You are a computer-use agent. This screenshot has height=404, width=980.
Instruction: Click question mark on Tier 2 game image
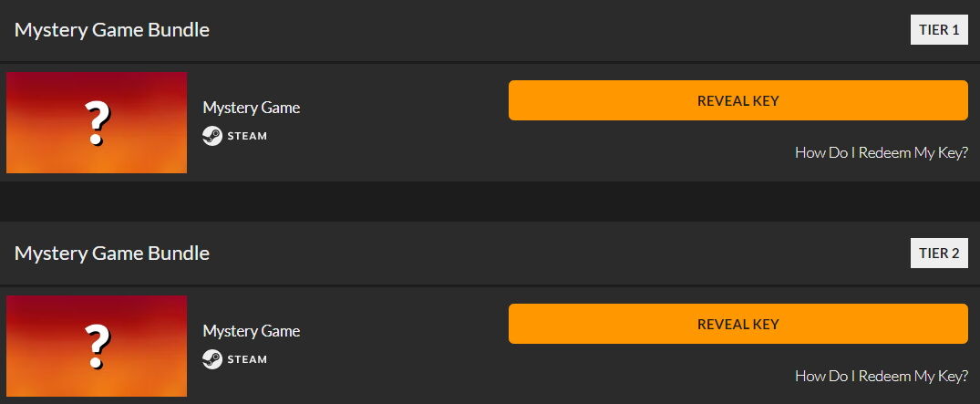97,347
